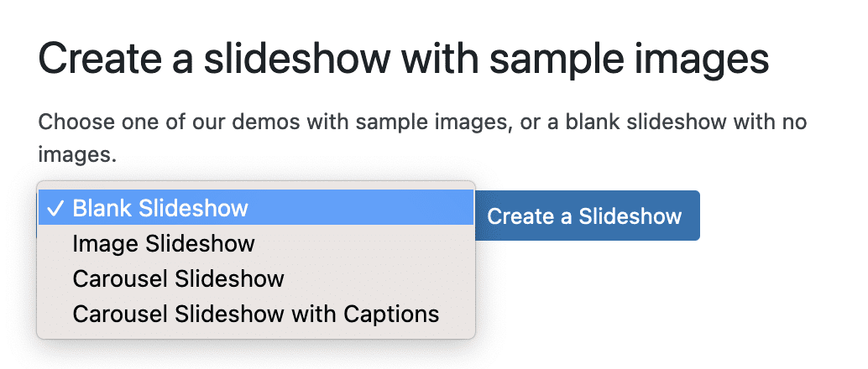The width and height of the screenshot is (868, 369).
Task: Click the word 'Image' in the second option
Action: pos(106,244)
